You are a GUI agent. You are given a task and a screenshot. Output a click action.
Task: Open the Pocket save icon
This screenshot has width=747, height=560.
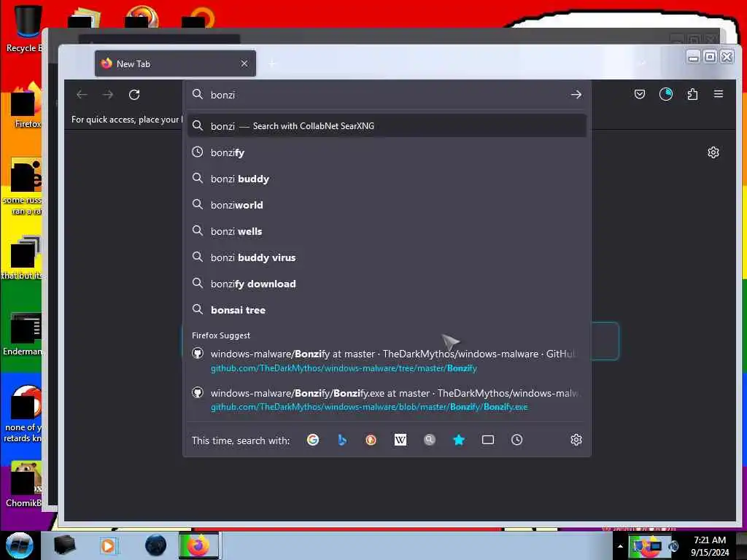coord(639,94)
